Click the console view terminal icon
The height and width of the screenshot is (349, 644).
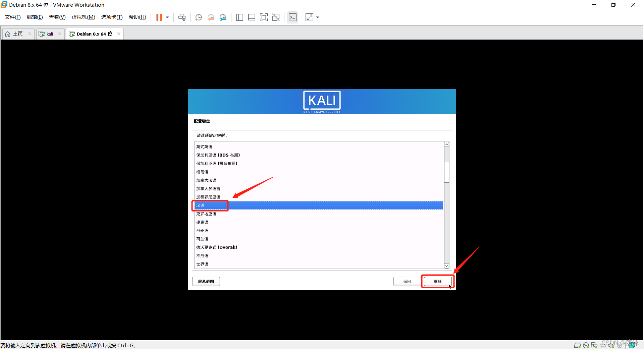tap(292, 17)
